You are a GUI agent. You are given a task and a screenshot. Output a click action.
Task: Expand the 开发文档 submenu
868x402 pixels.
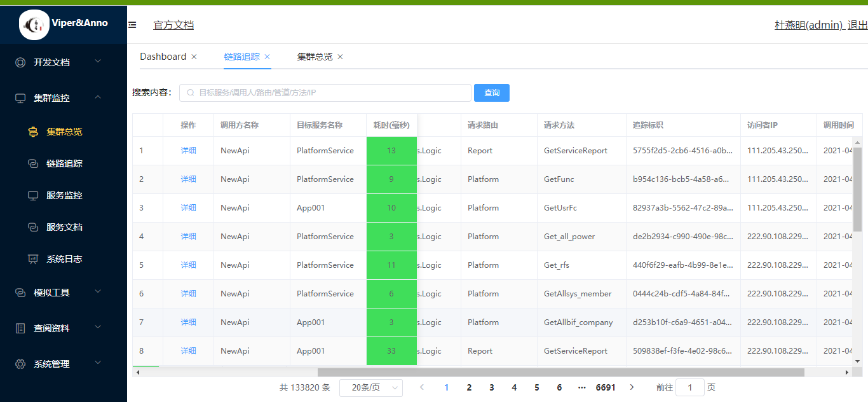point(98,62)
